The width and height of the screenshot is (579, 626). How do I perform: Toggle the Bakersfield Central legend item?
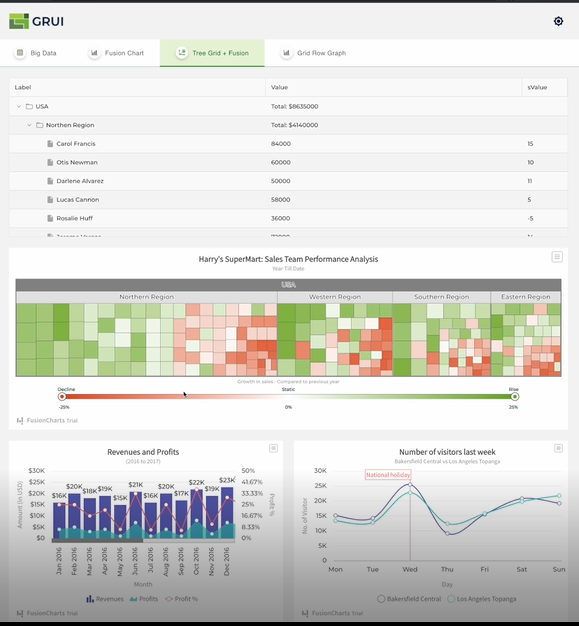click(409, 599)
